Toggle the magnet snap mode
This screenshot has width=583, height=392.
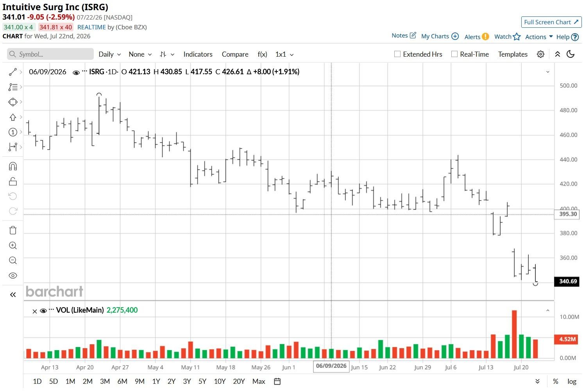tap(13, 166)
